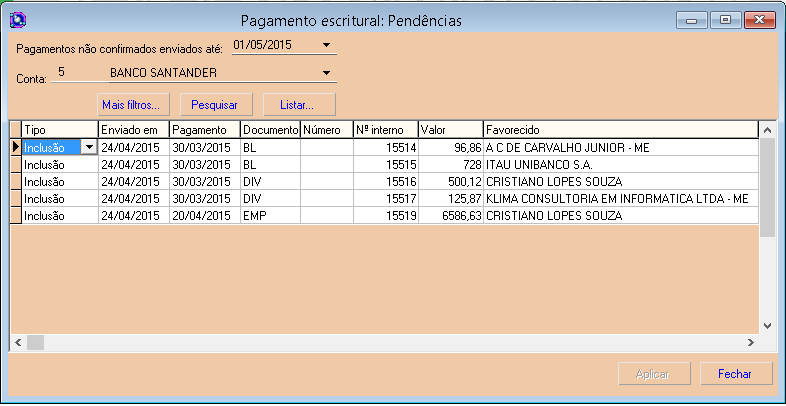The width and height of the screenshot is (786, 406).
Task: Click the vertical scrollbar down arrow
Action: click(767, 325)
